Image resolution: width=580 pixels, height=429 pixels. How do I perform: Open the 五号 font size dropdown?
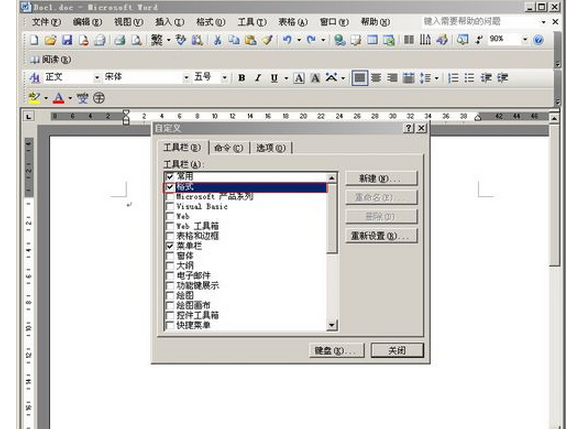225,78
